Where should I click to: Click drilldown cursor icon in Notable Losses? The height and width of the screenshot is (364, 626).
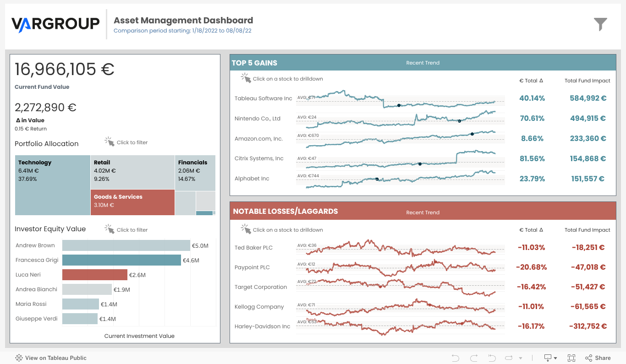[x=246, y=229]
